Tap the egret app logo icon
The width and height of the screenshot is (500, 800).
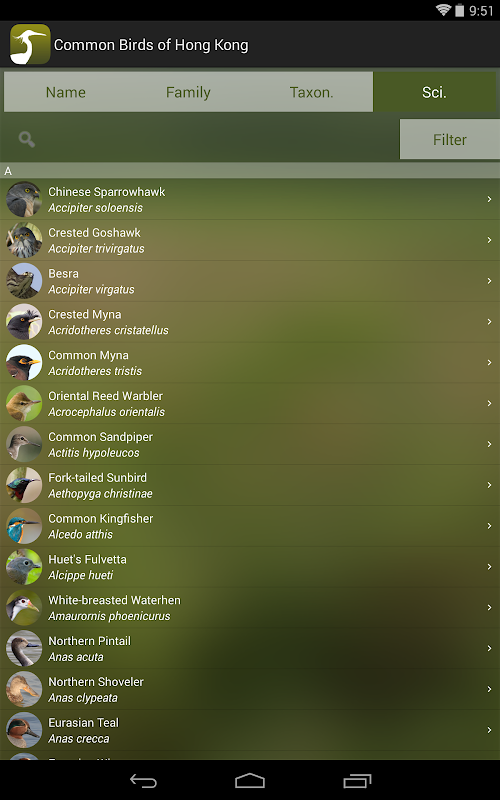click(30, 44)
